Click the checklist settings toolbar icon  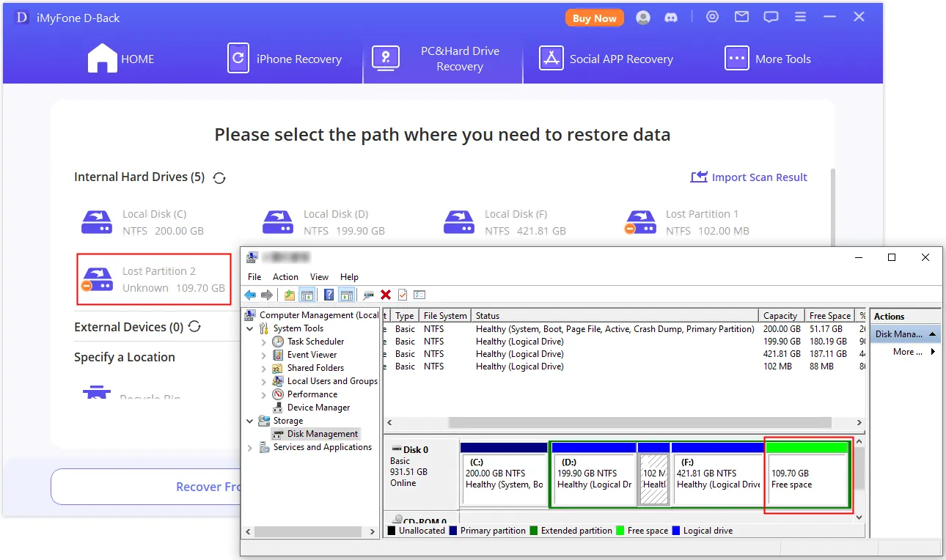pyautogui.click(x=419, y=295)
